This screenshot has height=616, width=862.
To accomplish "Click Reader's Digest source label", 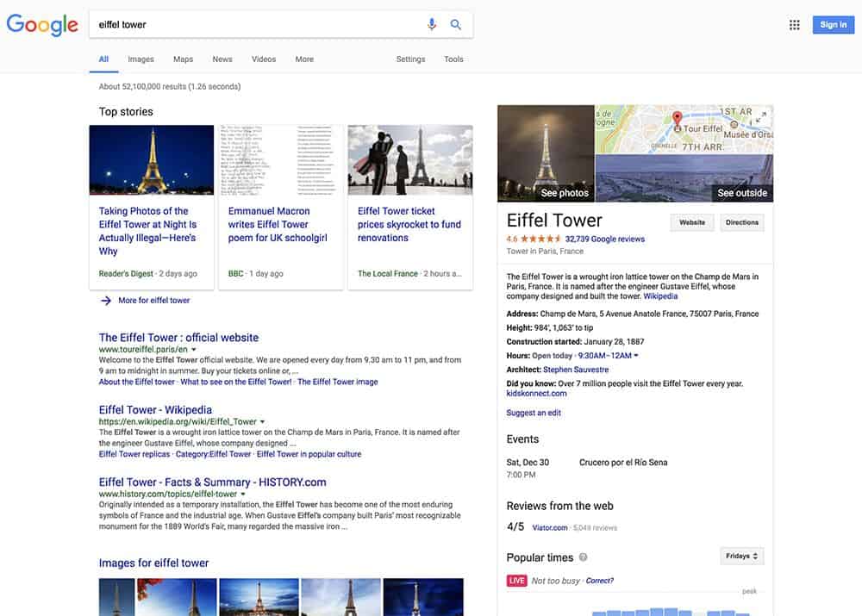I will 126,274.
